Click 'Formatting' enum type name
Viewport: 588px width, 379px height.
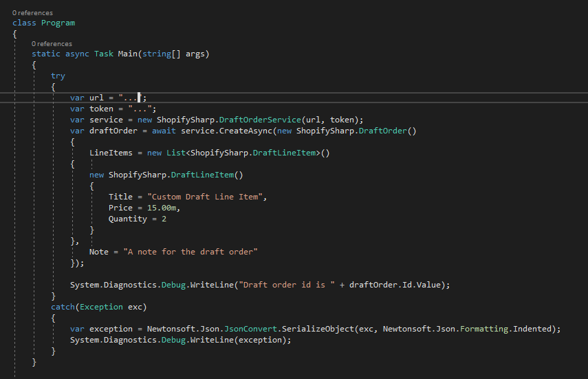[x=484, y=329]
